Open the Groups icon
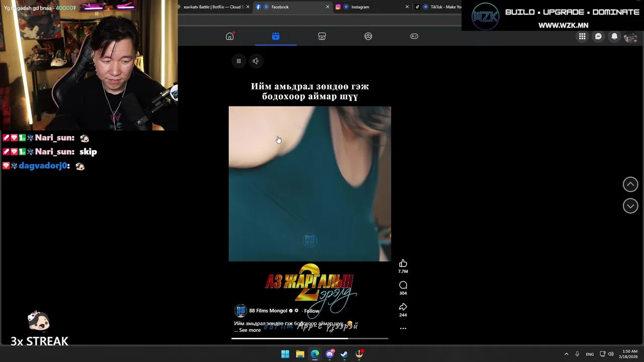 click(x=368, y=36)
